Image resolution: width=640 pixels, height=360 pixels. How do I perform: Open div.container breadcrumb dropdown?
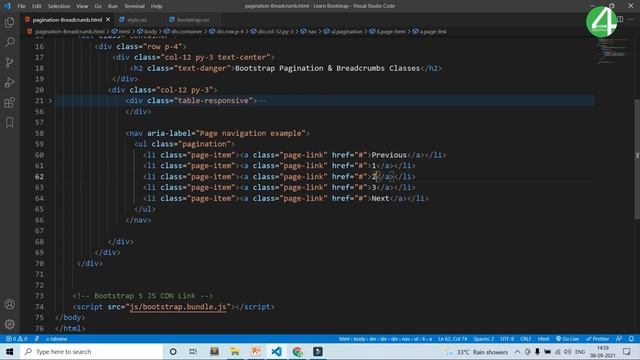click(x=183, y=31)
